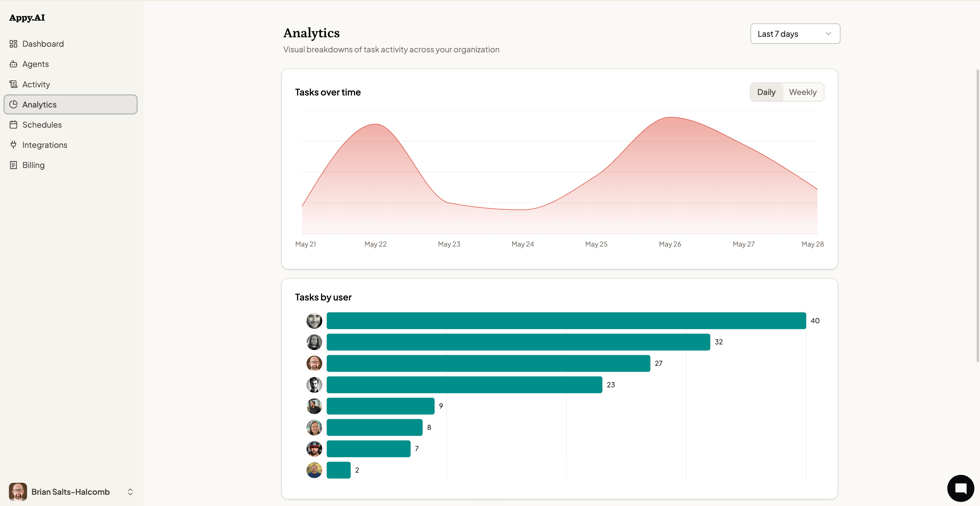Screen dimensions: 980x506
Task: Click avatar of the user with 40 tasks
Action: 314,321
